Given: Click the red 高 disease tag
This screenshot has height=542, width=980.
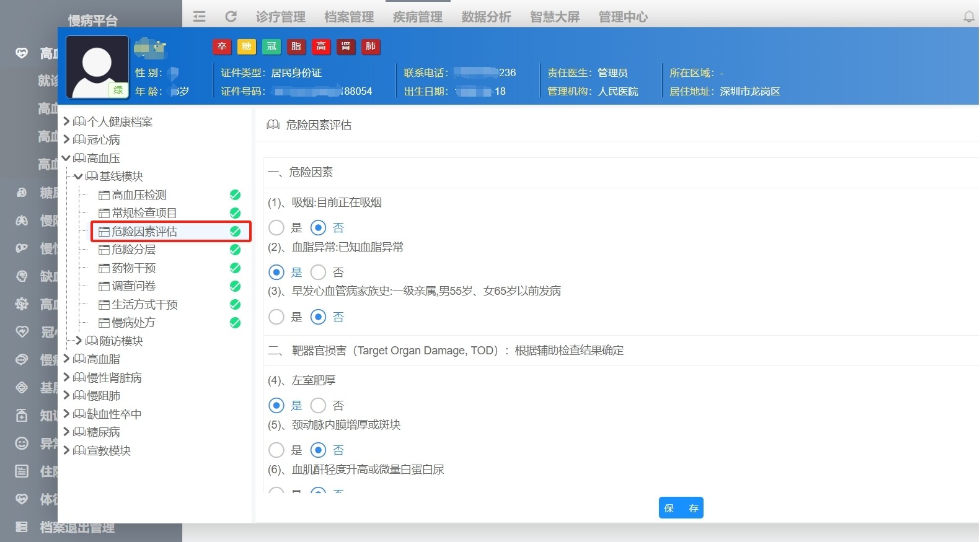Looking at the screenshot, I should coord(321,46).
